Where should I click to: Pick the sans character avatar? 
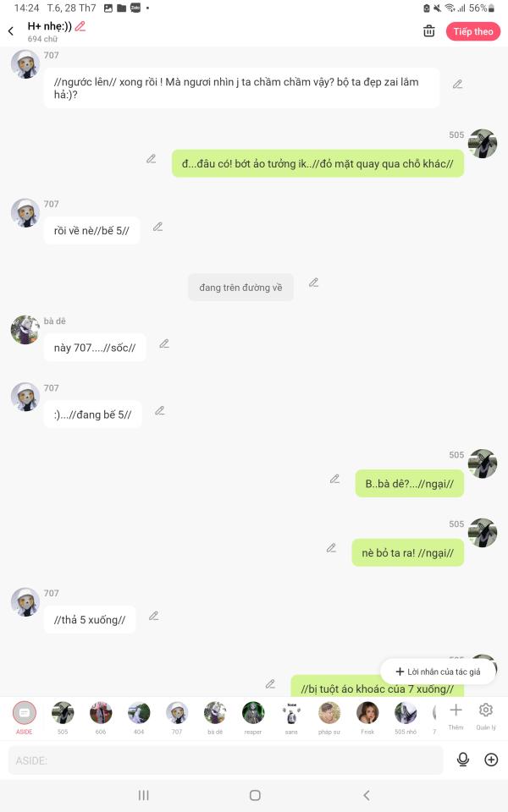tap(291, 717)
